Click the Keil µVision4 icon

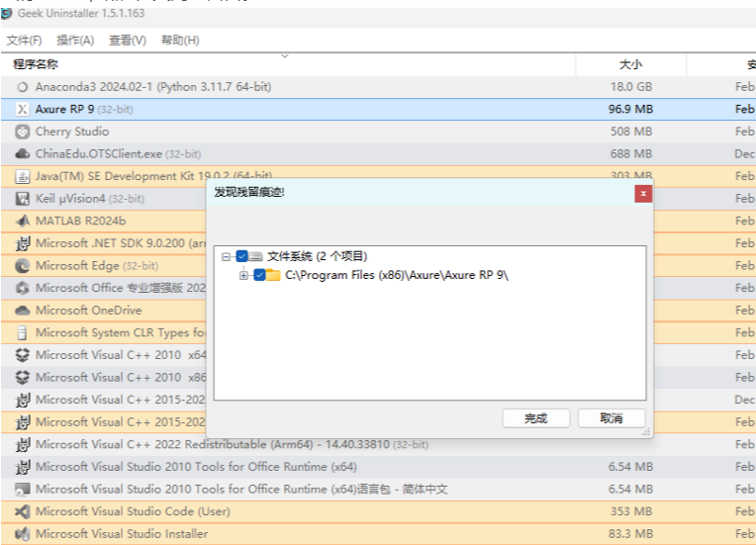click(x=22, y=199)
